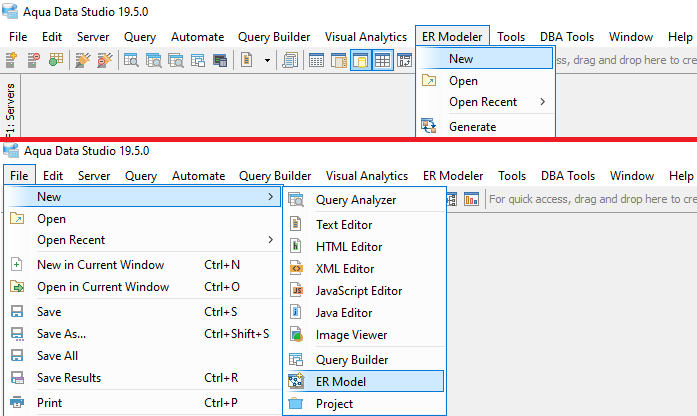Click Generate in the ER Modeler menu

coord(472,127)
